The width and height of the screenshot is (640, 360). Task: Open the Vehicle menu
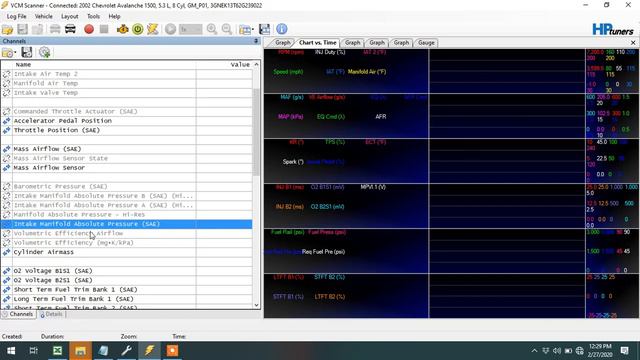(43, 16)
